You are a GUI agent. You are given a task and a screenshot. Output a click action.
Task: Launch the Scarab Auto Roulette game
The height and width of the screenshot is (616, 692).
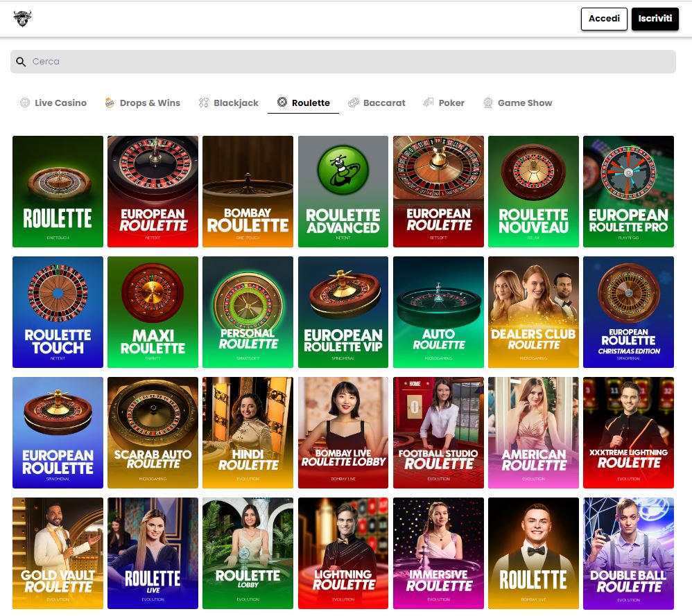click(x=153, y=432)
